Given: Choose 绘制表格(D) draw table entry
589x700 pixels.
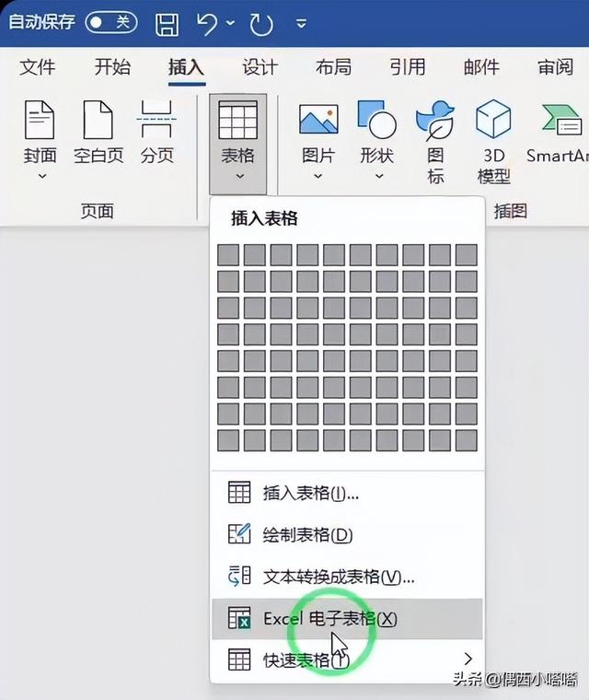Looking at the screenshot, I should (347, 535).
